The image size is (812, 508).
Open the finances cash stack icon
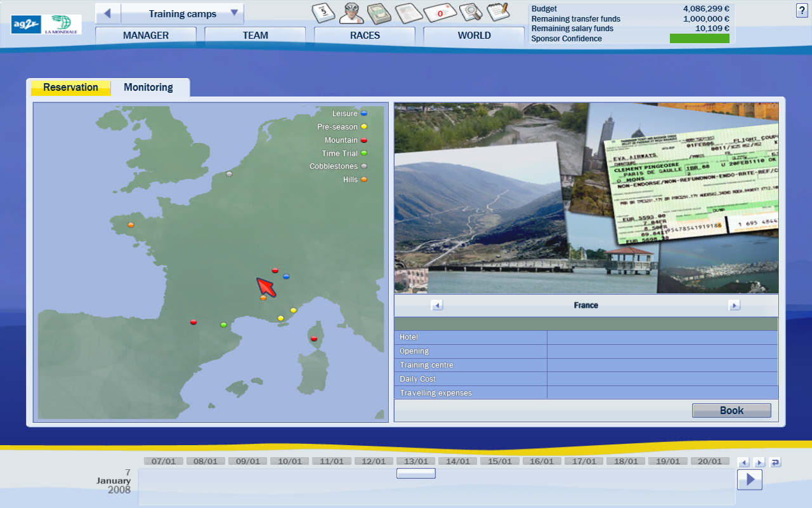point(379,12)
